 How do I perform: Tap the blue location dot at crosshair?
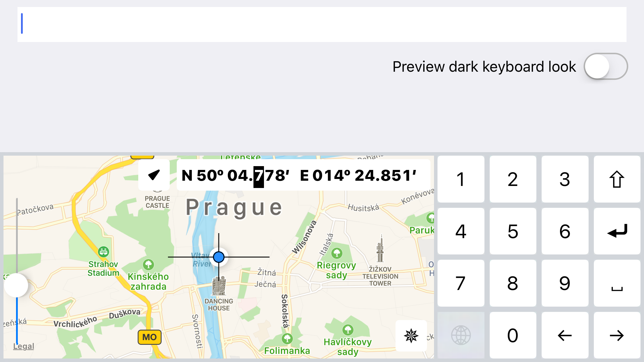(x=219, y=257)
